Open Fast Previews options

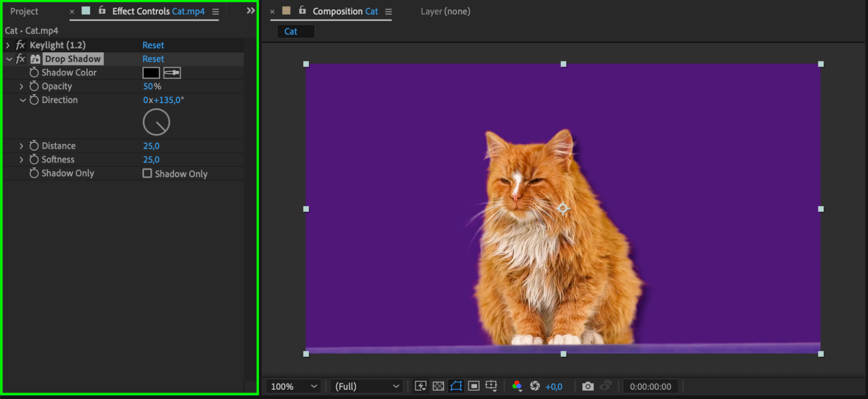(x=420, y=386)
